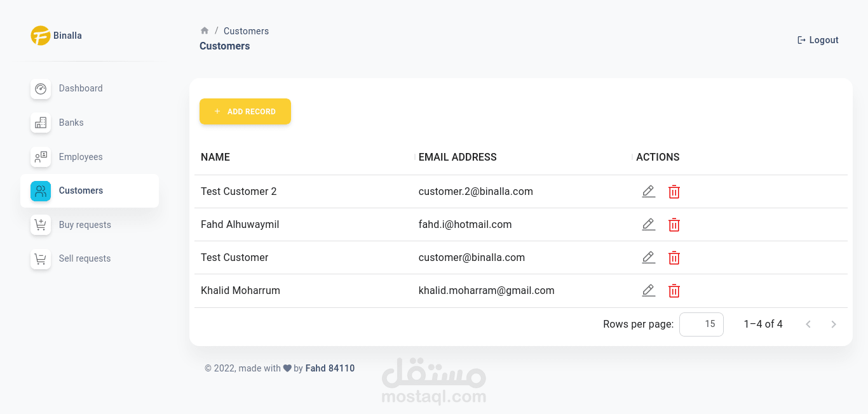
Task: Open the Sell requests page
Action: (85, 258)
